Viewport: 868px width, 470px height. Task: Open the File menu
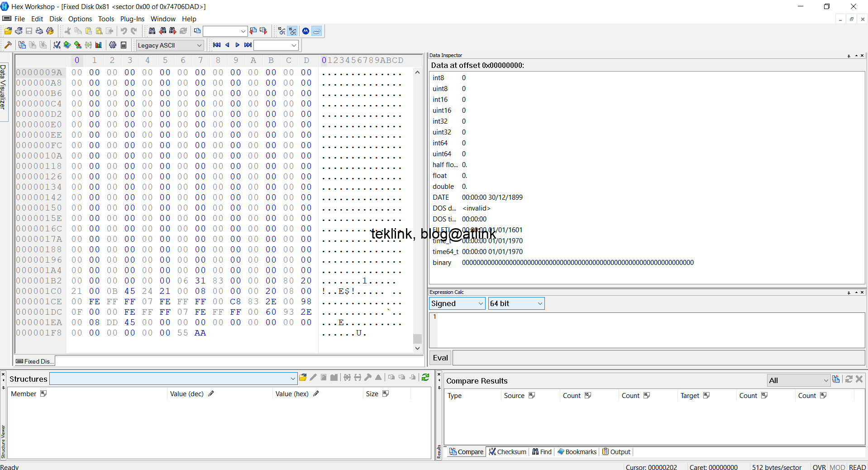tap(19, 19)
